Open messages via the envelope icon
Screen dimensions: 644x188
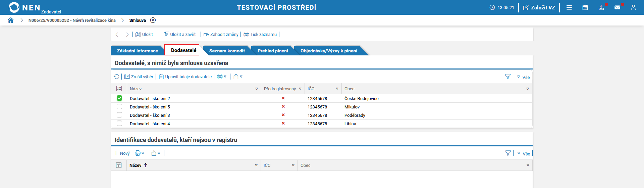[x=617, y=7]
